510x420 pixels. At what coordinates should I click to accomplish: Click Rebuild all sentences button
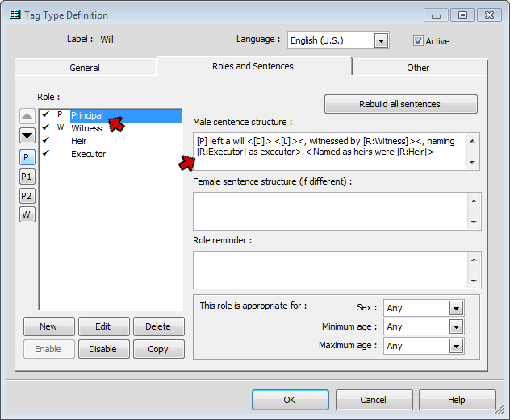pos(401,104)
